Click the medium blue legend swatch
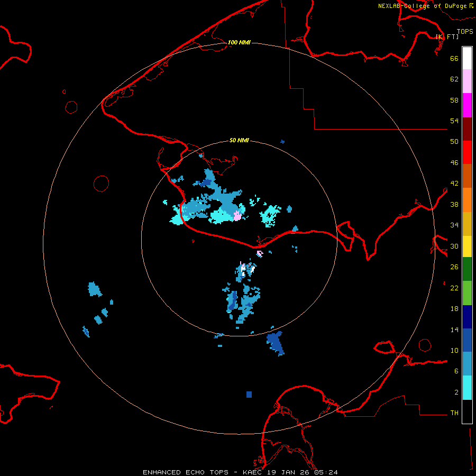 [x=467, y=340]
